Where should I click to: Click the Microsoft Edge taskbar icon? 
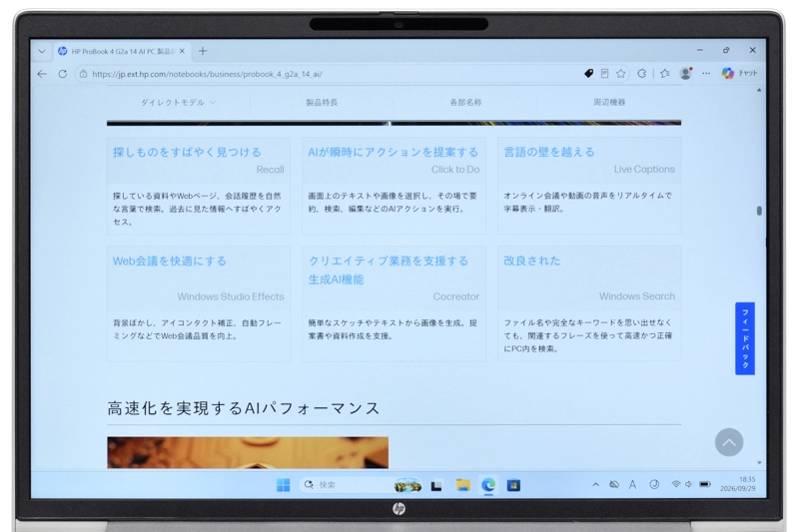tap(488, 485)
